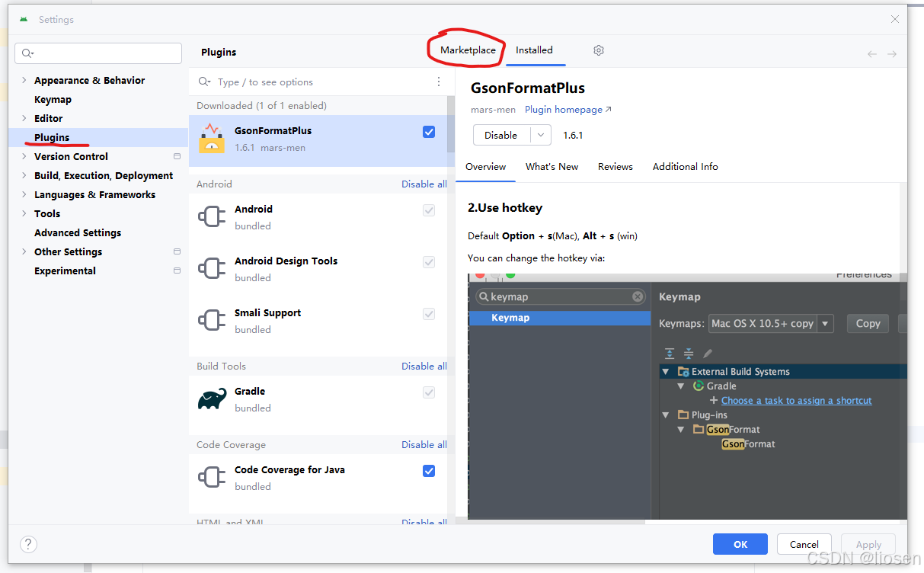Screen dimensions: 924x573
Task: Uncheck Code Coverage for Java checkbox
Action: click(429, 471)
